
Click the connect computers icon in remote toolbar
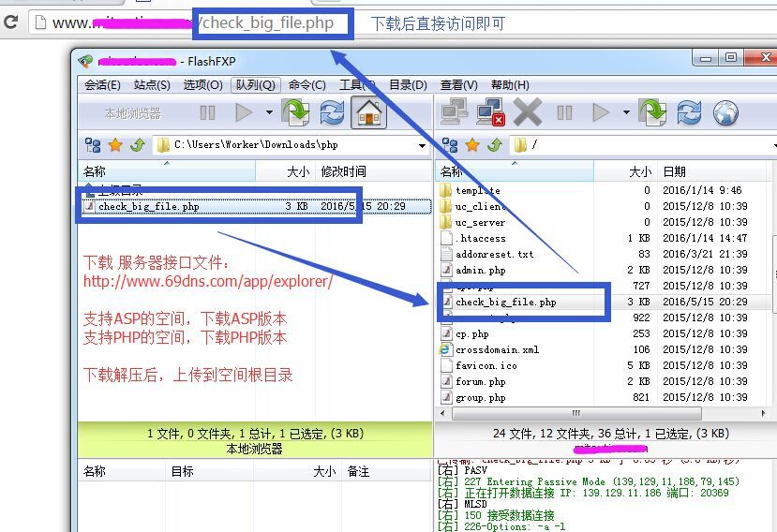tap(455, 113)
